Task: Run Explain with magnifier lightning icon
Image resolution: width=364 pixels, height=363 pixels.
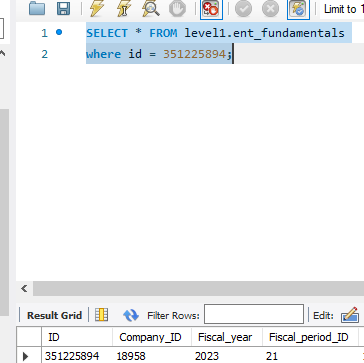Action: tap(151, 9)
